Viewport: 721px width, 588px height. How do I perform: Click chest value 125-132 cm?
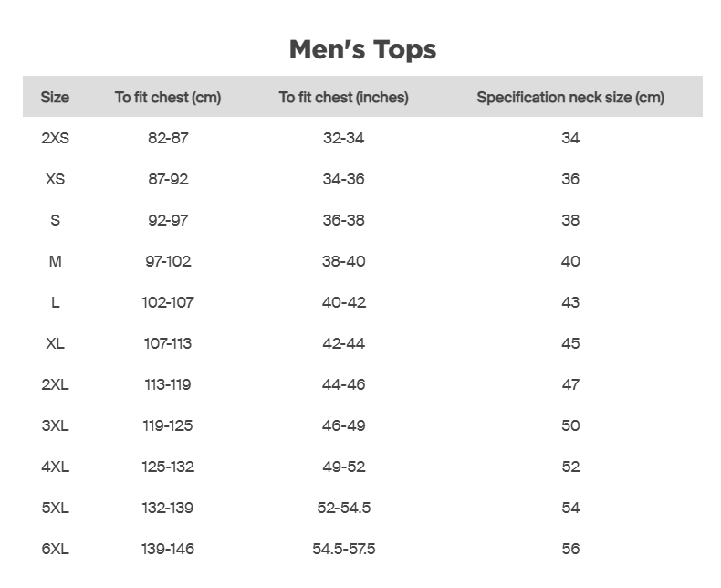[x=168, y=467]
